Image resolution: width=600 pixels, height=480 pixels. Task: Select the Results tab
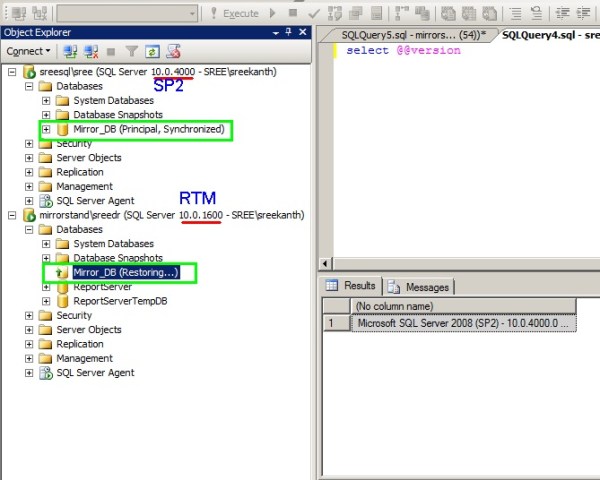351,286
